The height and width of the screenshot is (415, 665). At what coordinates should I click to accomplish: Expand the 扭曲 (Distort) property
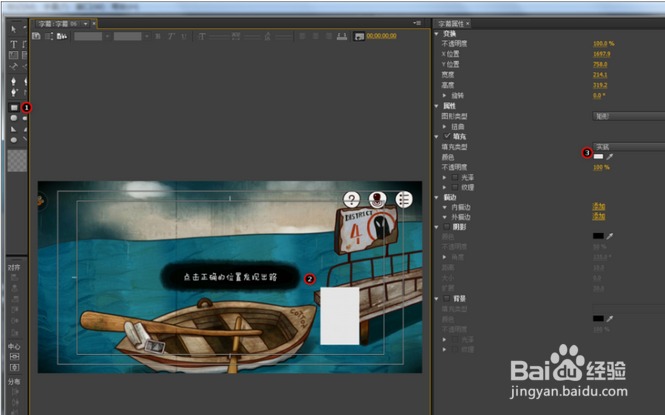(444, 126)
